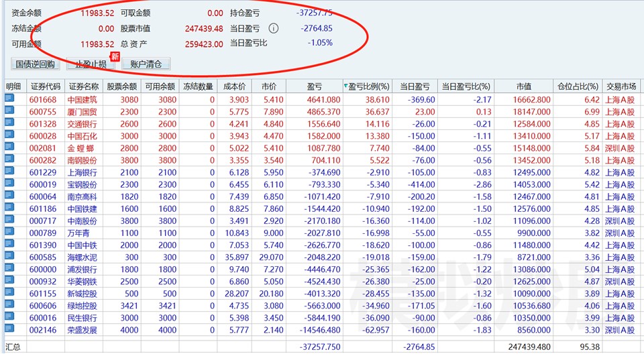Viewport: 644px width, 362px height.
Task: Sort by 盈亏 column header
Action: pyautogui.click(x=315, y=86)
